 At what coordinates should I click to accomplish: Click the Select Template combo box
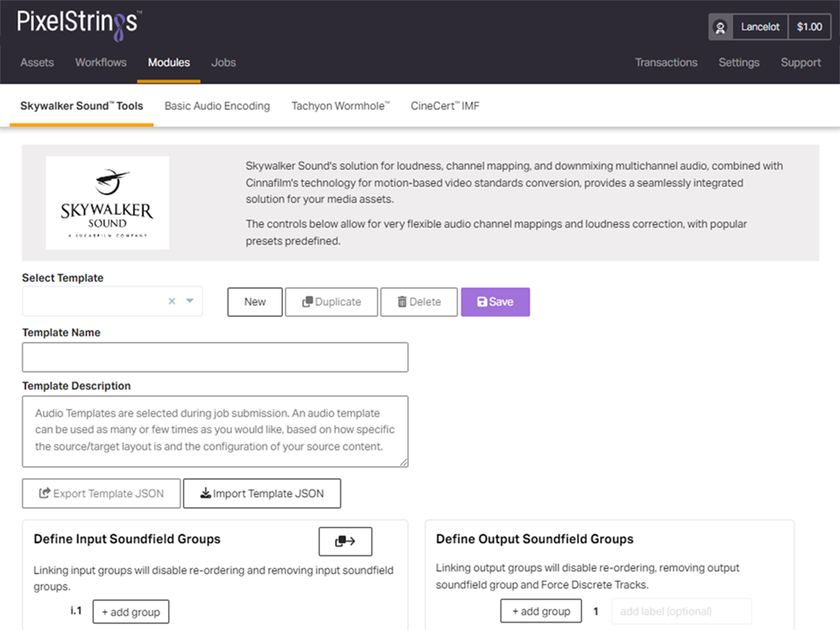point(112,301)
